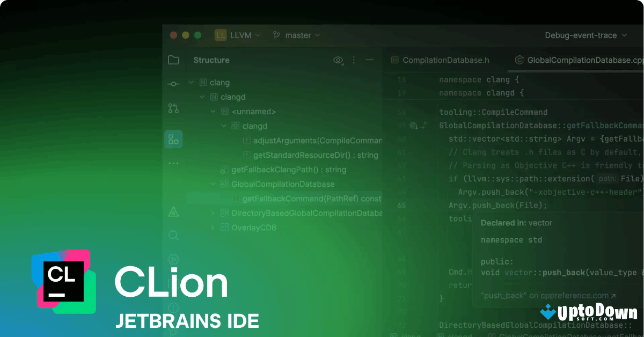Click the Find magnifier icon in sidebar
This screenshot has height=337, width=644.
click(173, 235)
